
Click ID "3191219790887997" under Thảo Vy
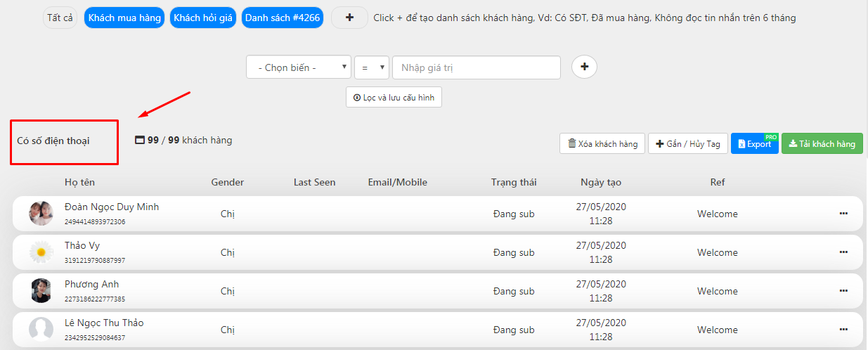95,261
